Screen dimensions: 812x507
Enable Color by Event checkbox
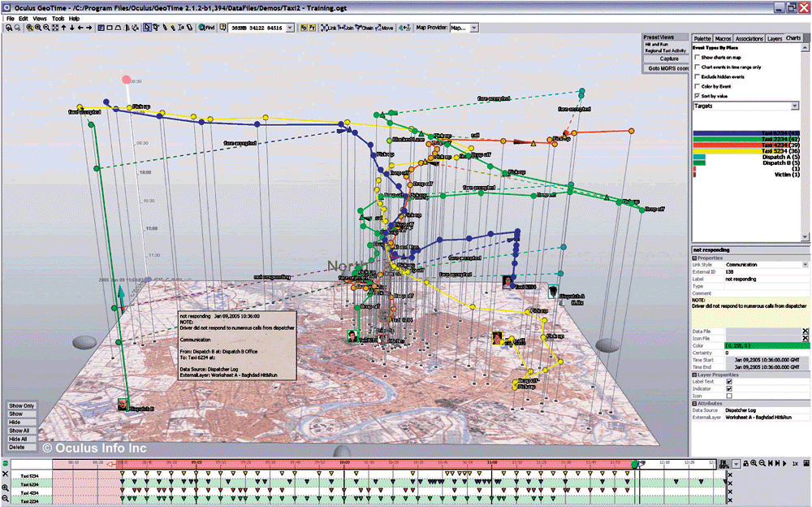tap(697, 86)
